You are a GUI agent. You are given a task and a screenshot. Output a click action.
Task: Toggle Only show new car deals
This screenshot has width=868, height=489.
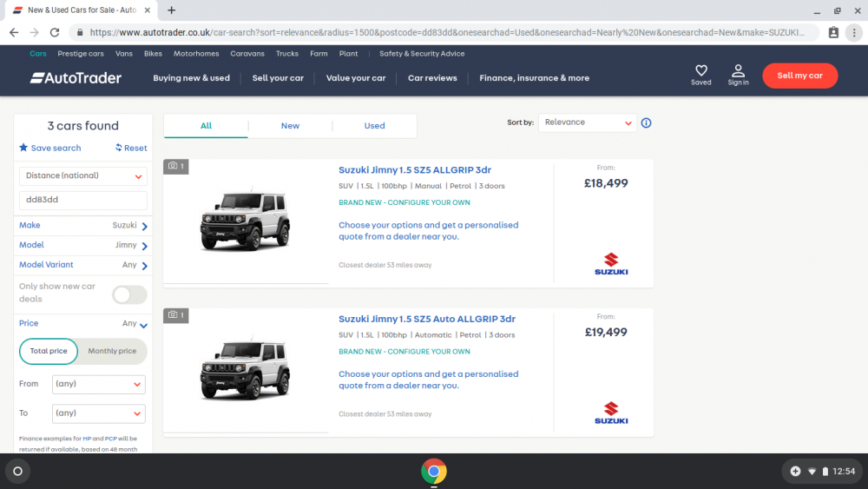click(129, 294)
